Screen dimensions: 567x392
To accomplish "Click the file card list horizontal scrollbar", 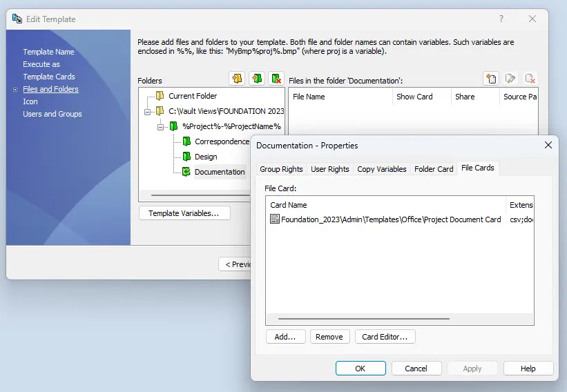I will [363, 319].
